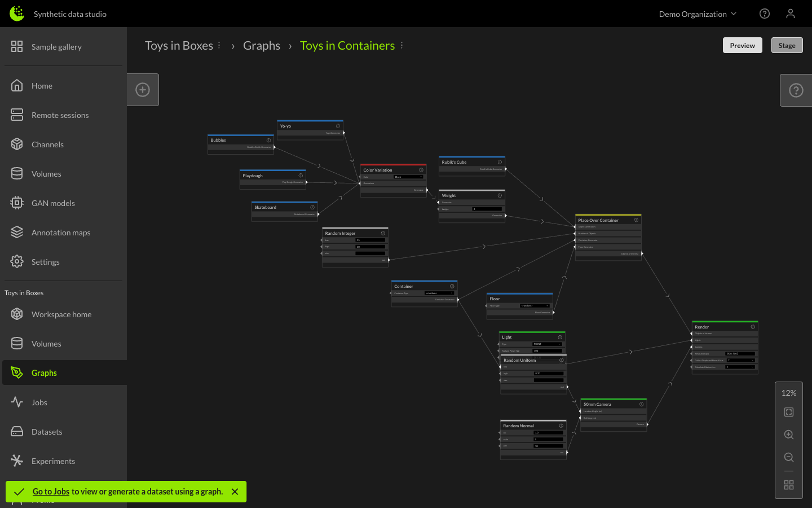Show info for the Render node
The height and width of the screenshot is (508, 812).
(x=753, y=327)
